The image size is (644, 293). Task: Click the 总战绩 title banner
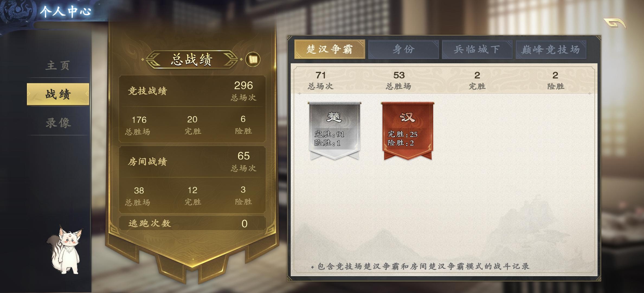[192, 59]
